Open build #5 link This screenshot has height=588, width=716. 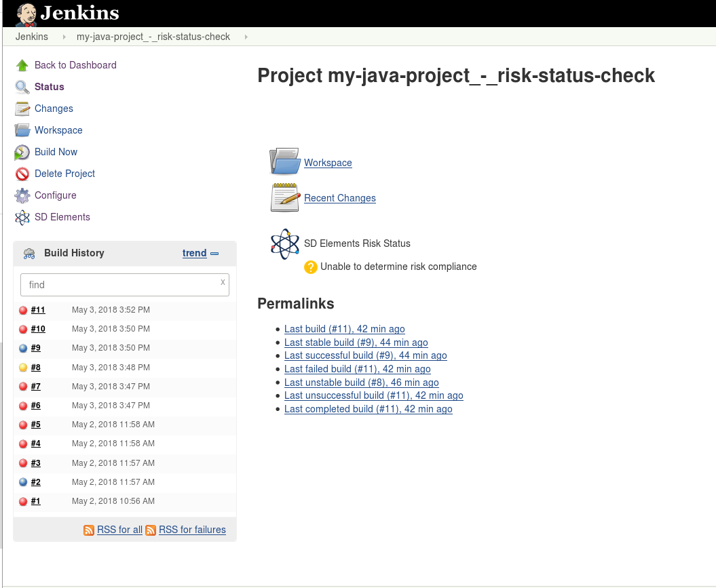coord(35,425)
